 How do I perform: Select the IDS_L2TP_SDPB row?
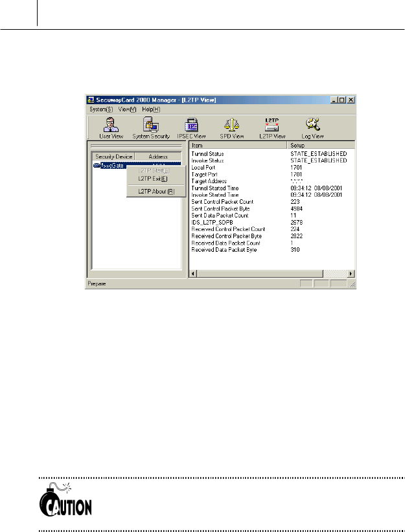point(272,222)
